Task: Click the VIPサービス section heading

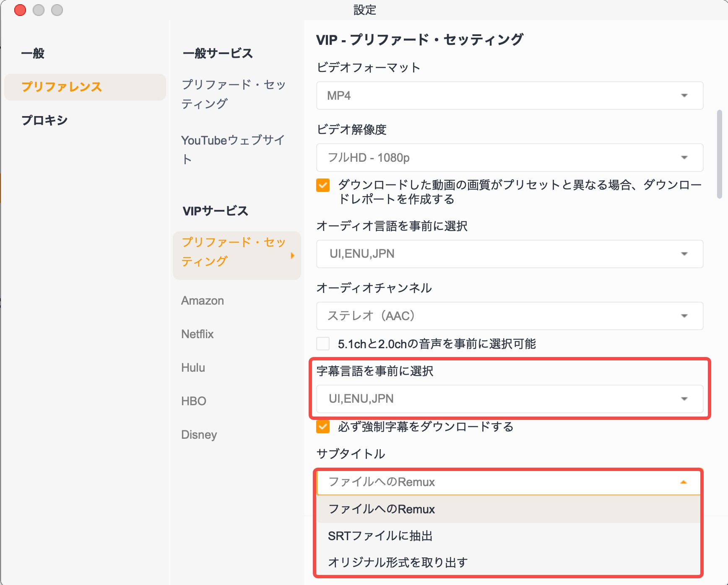Action: tap(216, 211)
